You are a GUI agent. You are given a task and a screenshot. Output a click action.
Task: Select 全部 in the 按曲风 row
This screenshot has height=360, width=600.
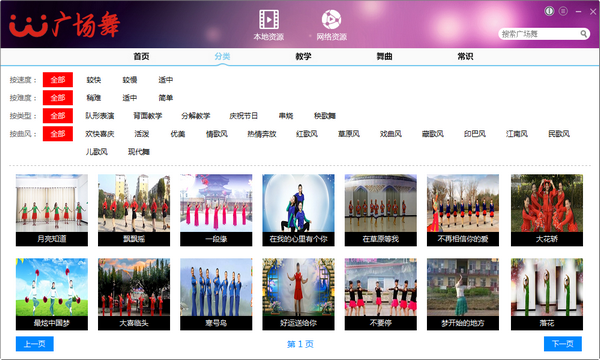point(58,134)
